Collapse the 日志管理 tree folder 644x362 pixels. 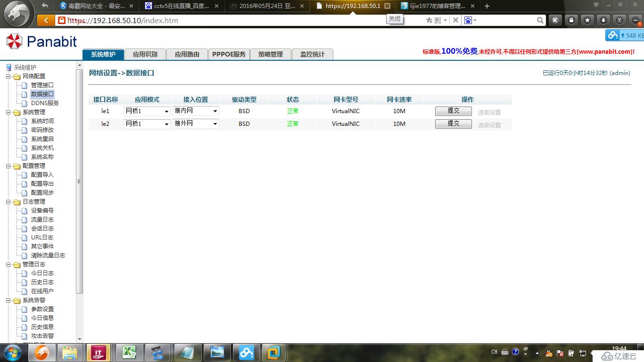pyautogui.click(x=8, y=202)
